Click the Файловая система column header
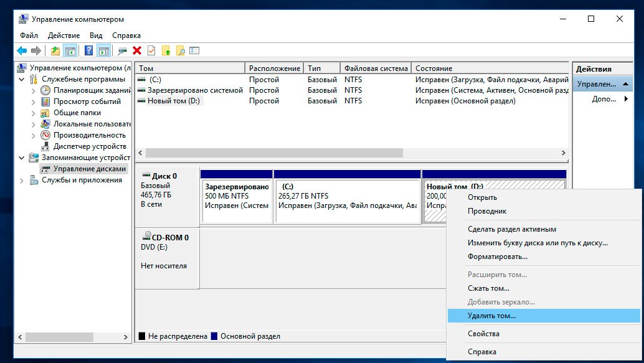The image size is (644, 363). [x=376, y=68]
